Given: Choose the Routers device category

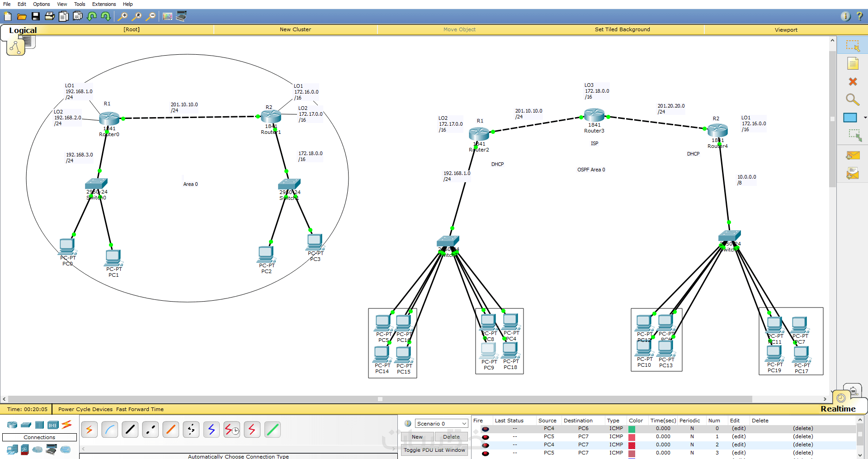Looking at the screenshot, I should point(12,425).
